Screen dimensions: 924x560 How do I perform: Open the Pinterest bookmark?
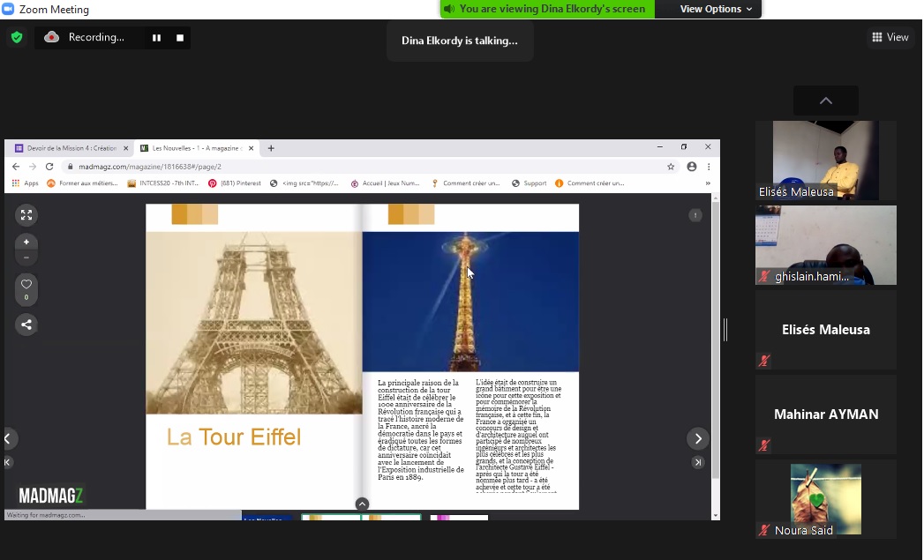[x=235, y=183]
